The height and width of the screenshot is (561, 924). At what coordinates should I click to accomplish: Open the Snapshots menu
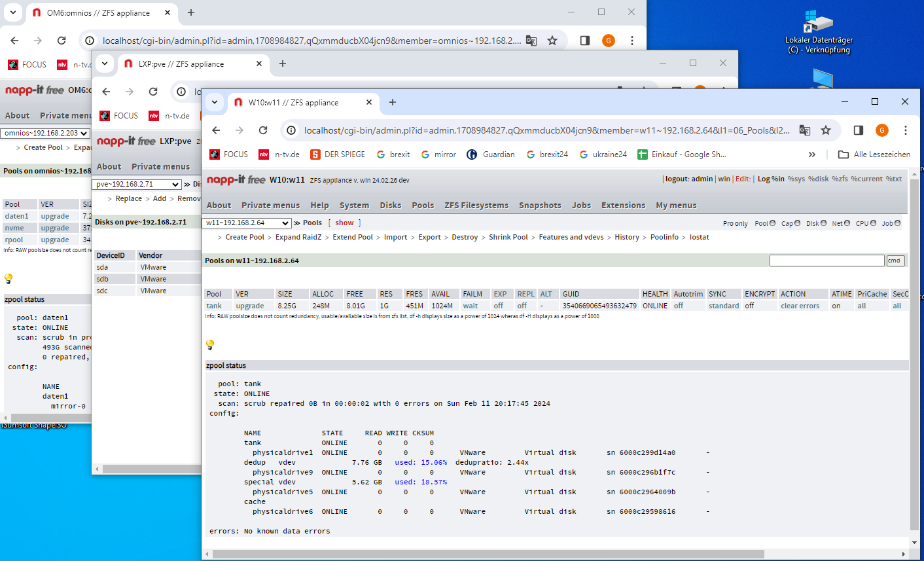click(x=540, y=205)
